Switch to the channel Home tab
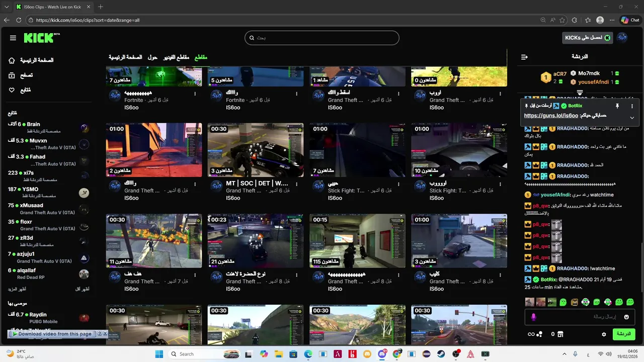 point(126,57)
